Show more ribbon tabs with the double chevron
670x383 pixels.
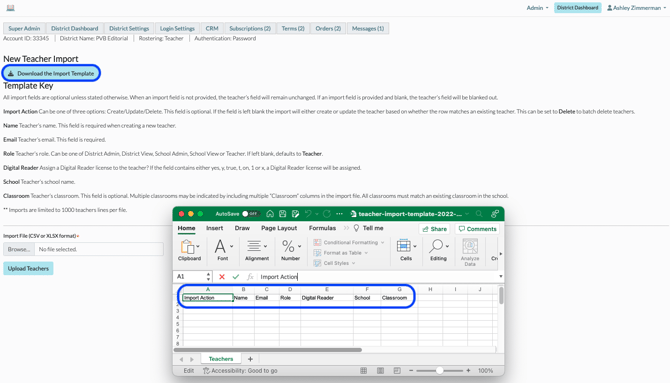(x=346, y=228)
